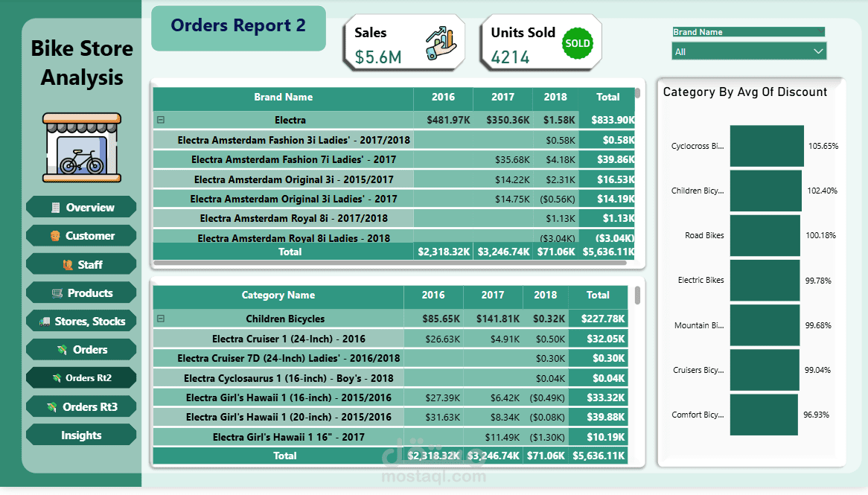Click the Orders money icon
The image size is (868, 495).
[x=63, y=350]
